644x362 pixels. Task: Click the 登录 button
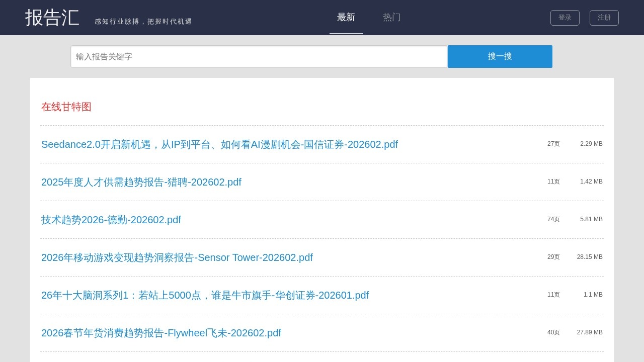565,18
